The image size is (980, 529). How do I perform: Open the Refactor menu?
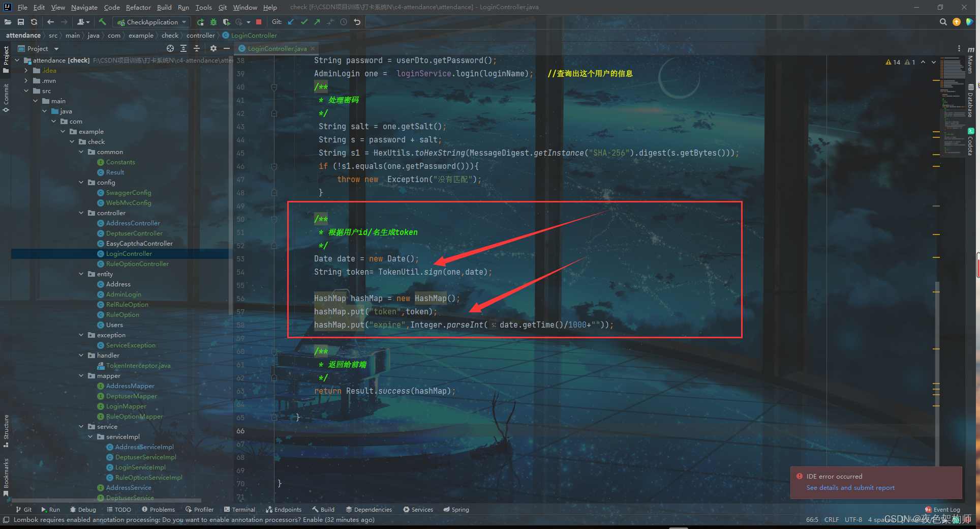pyautogui.click(x=138, y=7)
